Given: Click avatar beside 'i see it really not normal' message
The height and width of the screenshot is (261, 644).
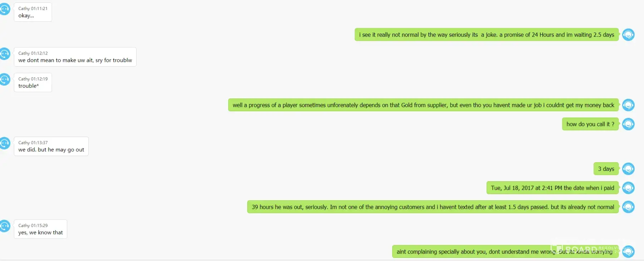Looking at the screenshot, I should [628, 35].
